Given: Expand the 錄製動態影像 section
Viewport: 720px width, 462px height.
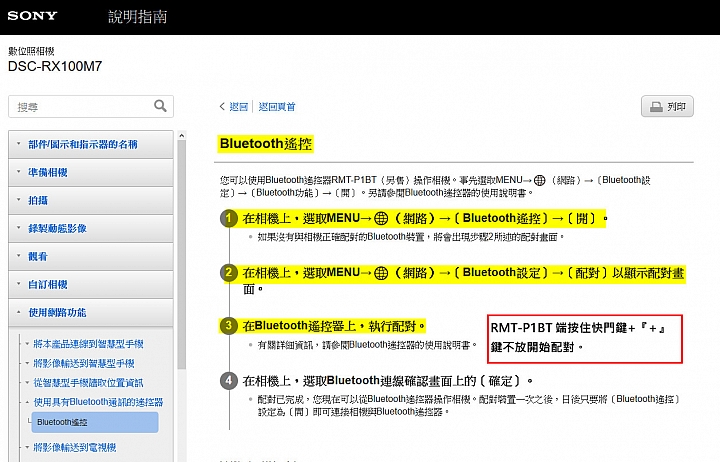Looking at the screenshot, I should [90, 228].
